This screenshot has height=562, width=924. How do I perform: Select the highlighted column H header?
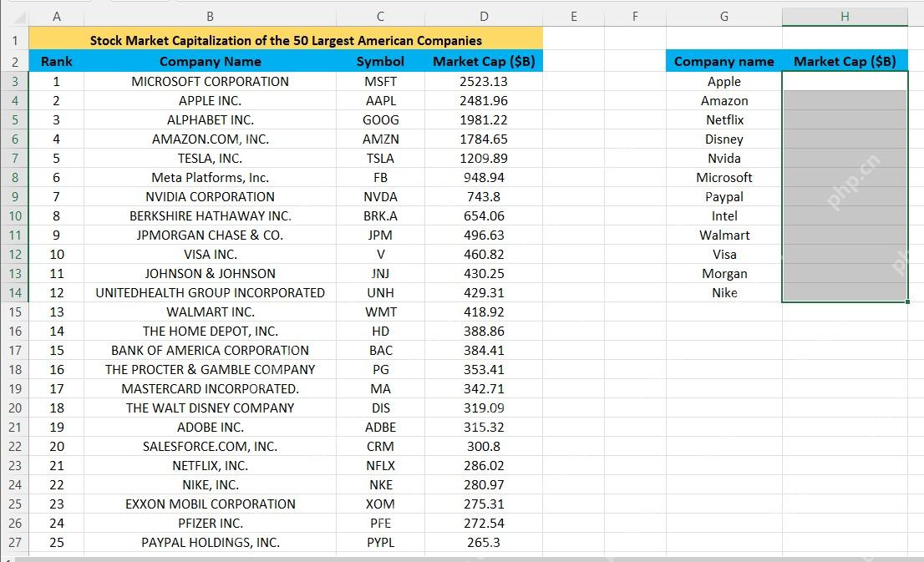(x=845, y=17)
